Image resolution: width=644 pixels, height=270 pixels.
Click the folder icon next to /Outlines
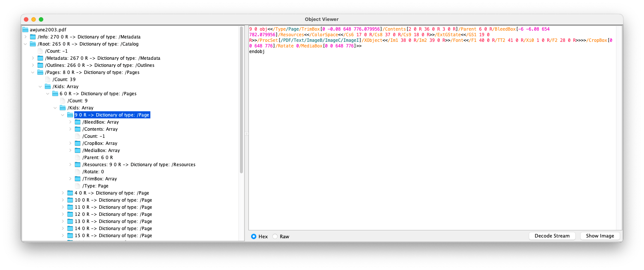[x=40, y=65]
